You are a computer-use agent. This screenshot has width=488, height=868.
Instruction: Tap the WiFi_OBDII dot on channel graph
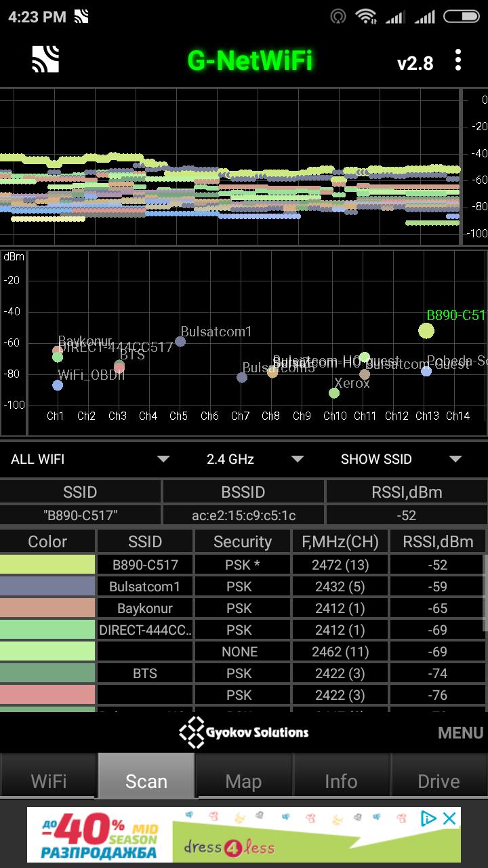[x=58, y=385]
